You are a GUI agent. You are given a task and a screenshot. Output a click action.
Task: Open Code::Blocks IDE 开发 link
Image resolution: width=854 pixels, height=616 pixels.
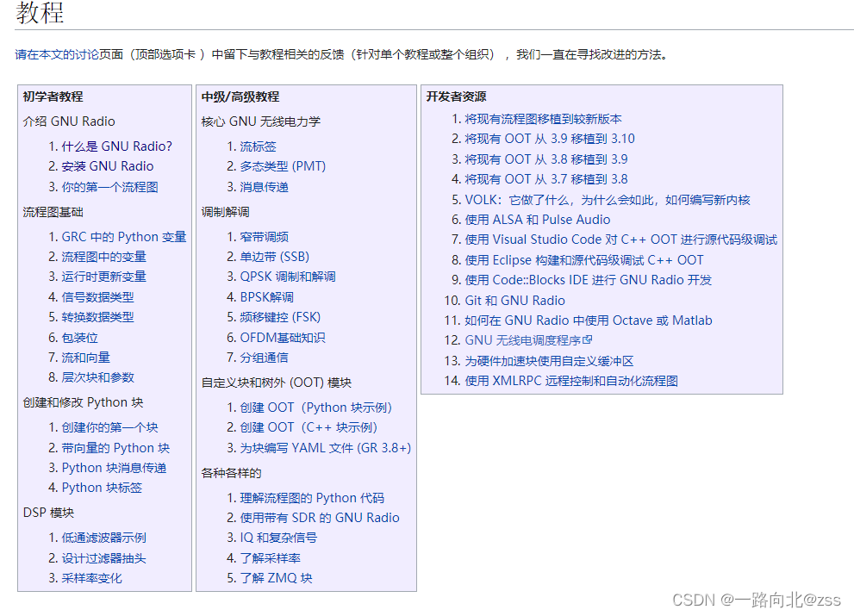588,280
